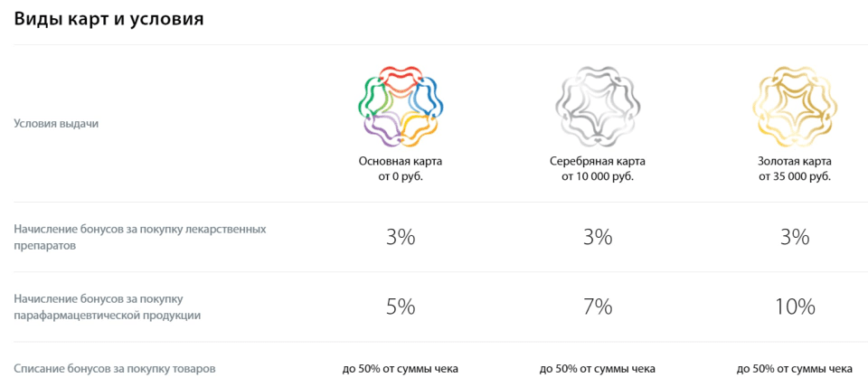868x387 pixels.
Task: Select the 'Золотая карта от 35 000 руб.' label
Action: [x=794, y=169]
